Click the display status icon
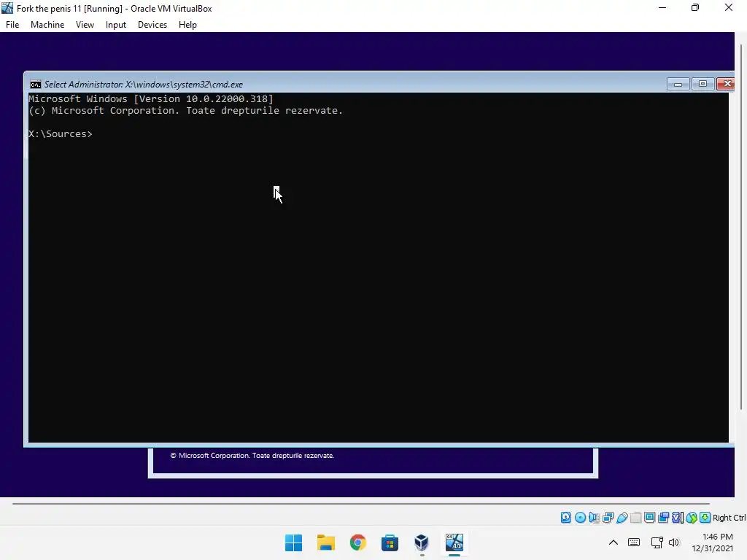The width and height of the screenshot is (747, 560). [650, 518]
